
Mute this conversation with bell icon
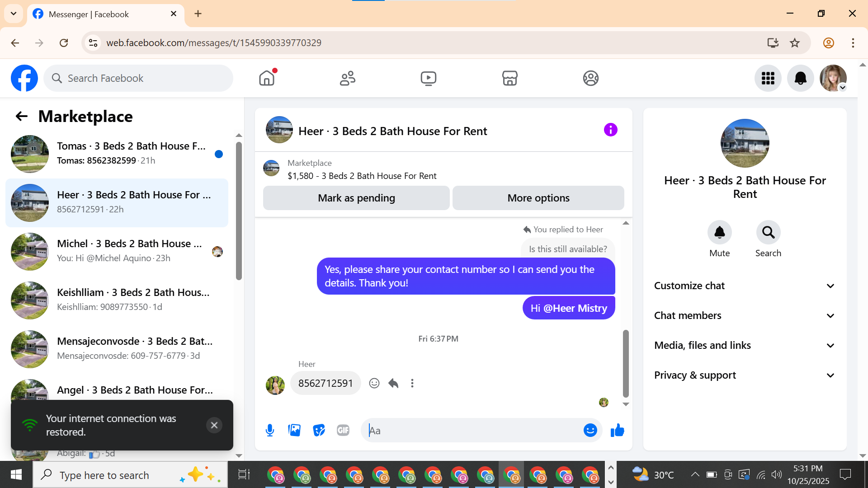click(x=719, y=233)
